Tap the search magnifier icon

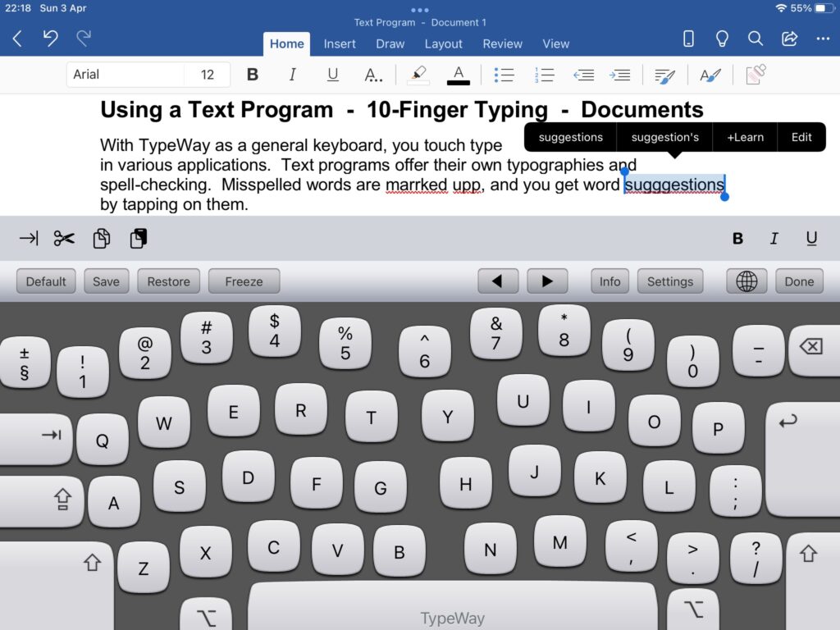(756, 39)
